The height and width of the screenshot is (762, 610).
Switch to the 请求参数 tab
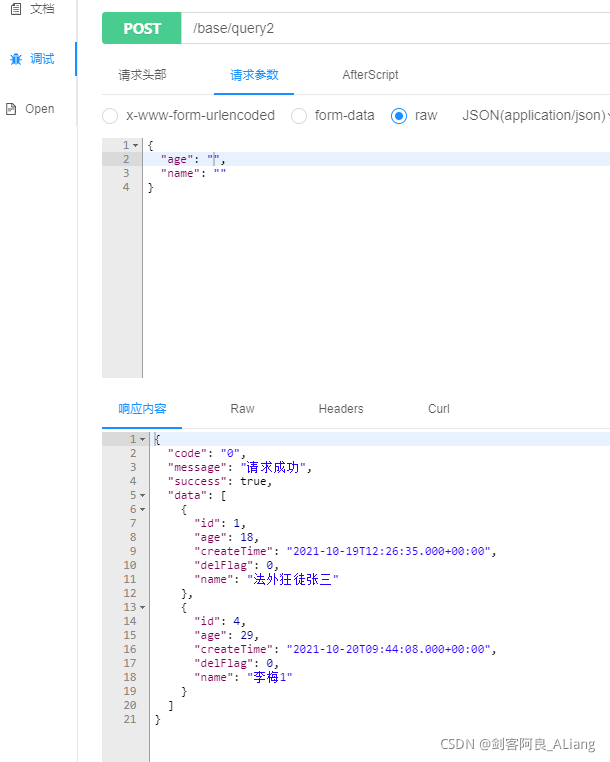coord(254,75)
